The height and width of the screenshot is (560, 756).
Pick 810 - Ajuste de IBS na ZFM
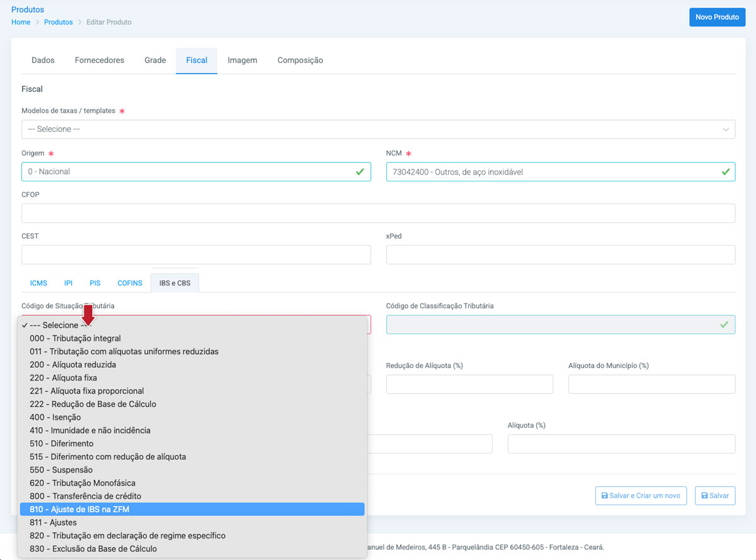click(x=79, y=509)
